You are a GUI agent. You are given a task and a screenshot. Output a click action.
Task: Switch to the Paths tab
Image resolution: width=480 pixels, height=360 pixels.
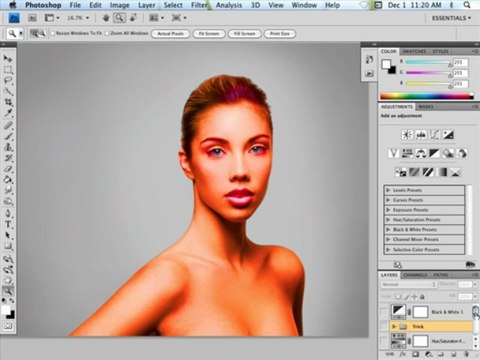[441, 275]
